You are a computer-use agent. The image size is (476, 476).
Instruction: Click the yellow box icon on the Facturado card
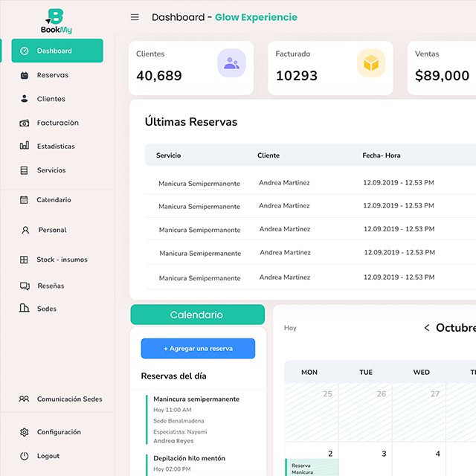click(x=371, y=63)
